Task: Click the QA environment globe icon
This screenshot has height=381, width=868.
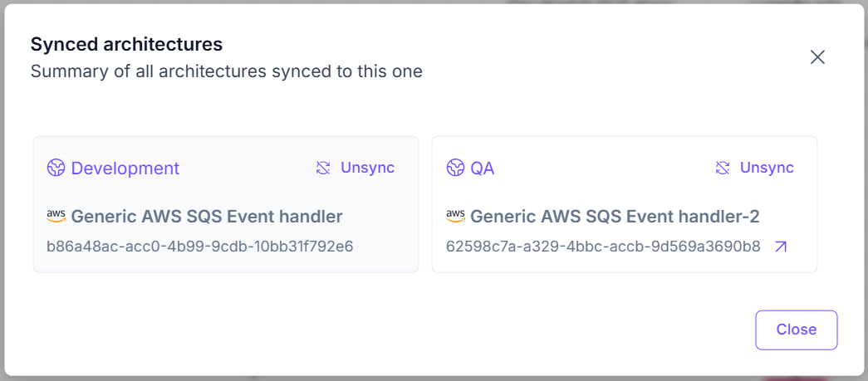Action: pyautogui.click(x=455, y=169)
